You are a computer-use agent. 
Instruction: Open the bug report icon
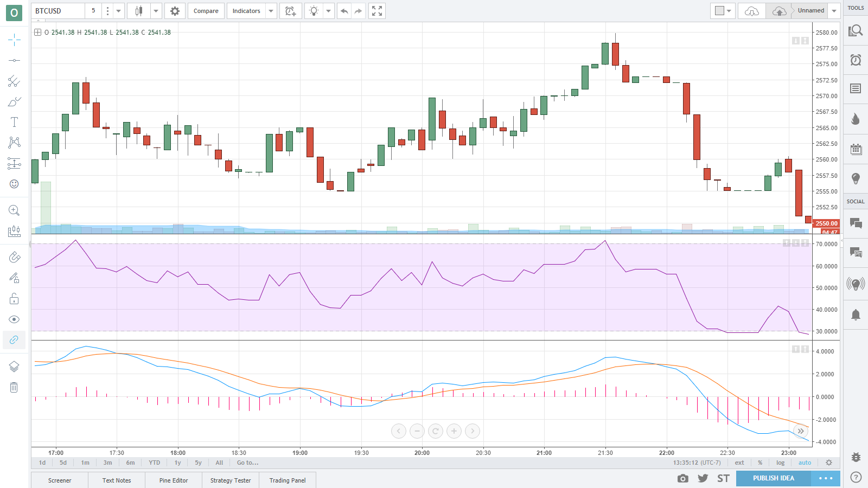[856, 457]
